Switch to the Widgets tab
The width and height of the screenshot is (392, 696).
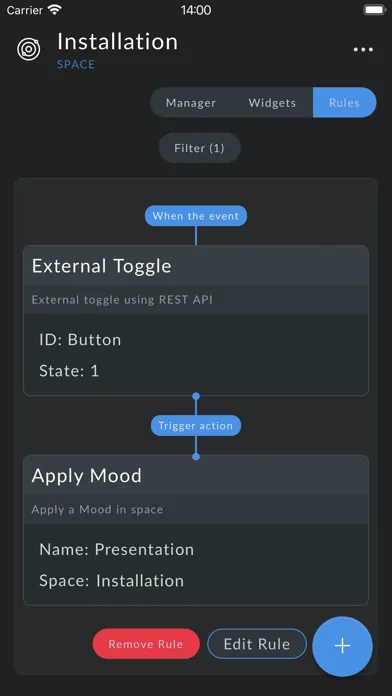272,103
